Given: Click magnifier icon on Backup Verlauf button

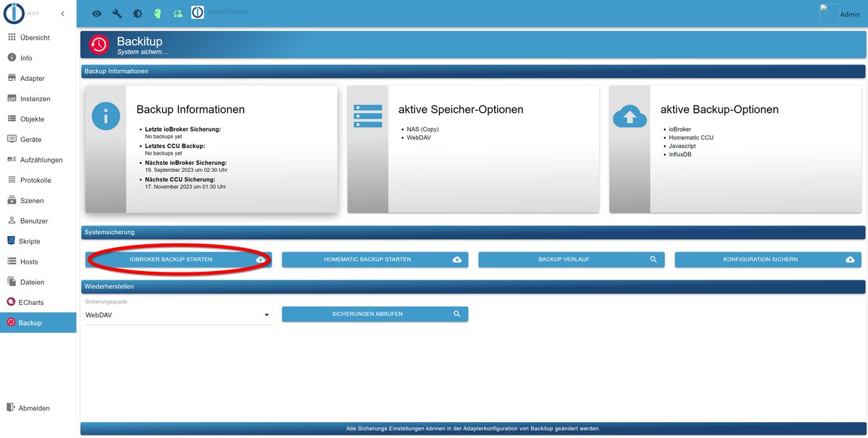Looking at the screenshot, I should [x=653, y=259].
